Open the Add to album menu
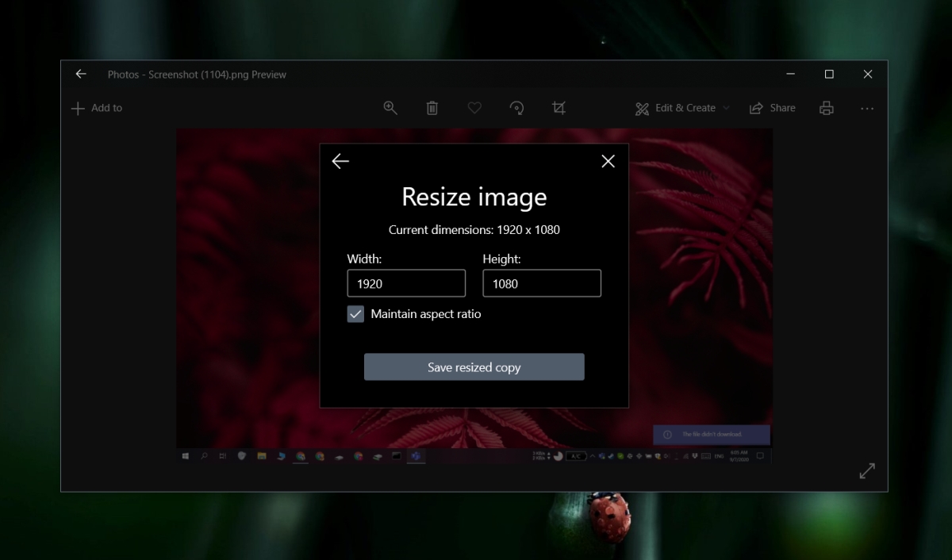 click(x=96, y=108)
